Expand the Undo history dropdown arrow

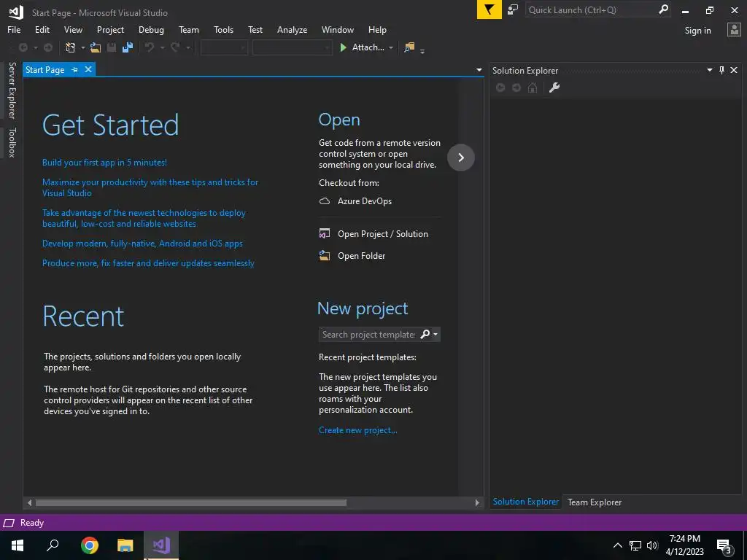pos(162,47)
